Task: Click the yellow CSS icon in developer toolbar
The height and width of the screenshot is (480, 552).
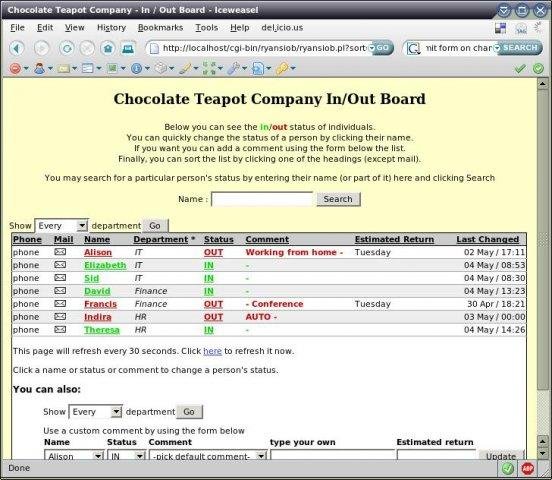Action: (x=63, y=69)
